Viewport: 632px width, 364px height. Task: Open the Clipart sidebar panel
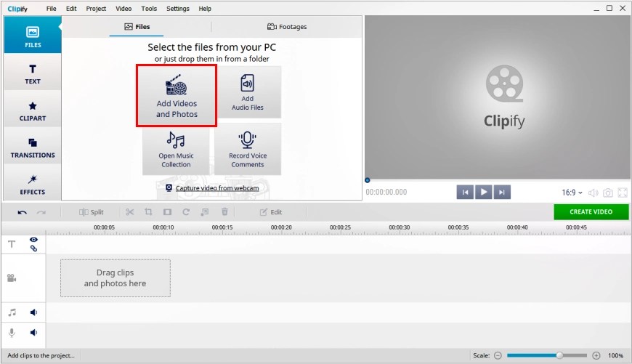coord(33,111)
